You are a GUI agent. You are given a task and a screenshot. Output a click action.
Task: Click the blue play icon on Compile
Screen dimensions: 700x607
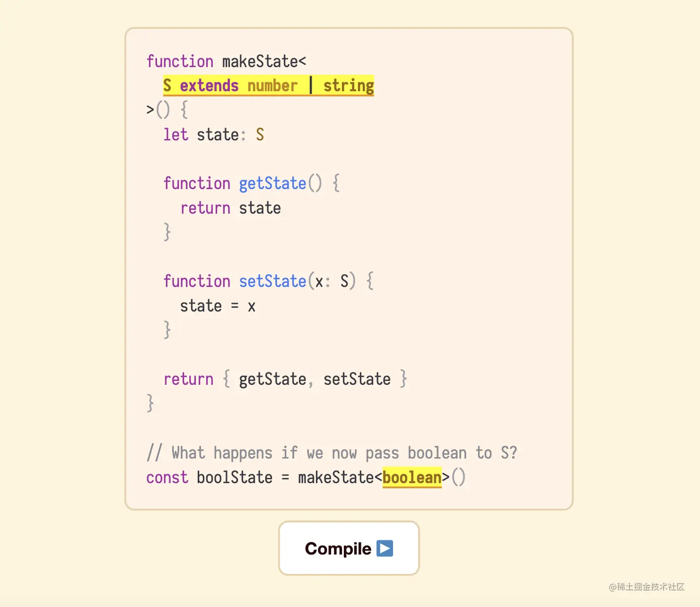click(x=385, y=548)
